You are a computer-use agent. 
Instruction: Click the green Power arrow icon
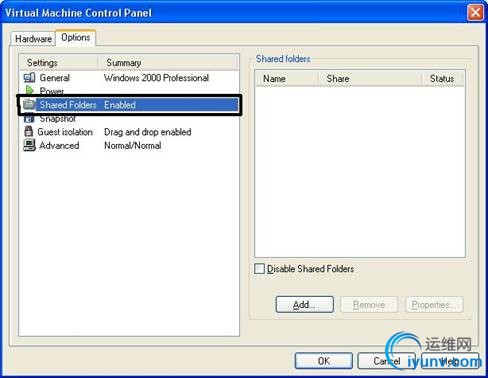(x=29, y=90)
